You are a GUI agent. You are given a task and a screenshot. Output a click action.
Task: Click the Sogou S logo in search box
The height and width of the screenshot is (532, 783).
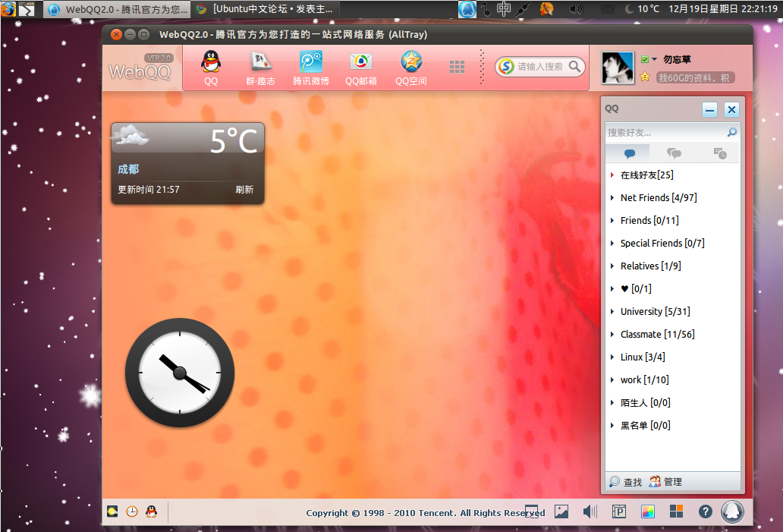pos(506,67)
